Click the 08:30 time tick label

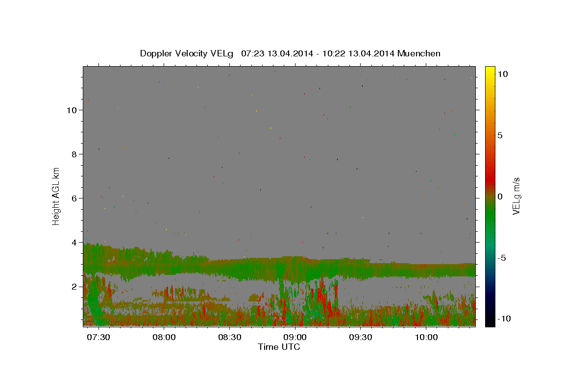pos(230,337)
